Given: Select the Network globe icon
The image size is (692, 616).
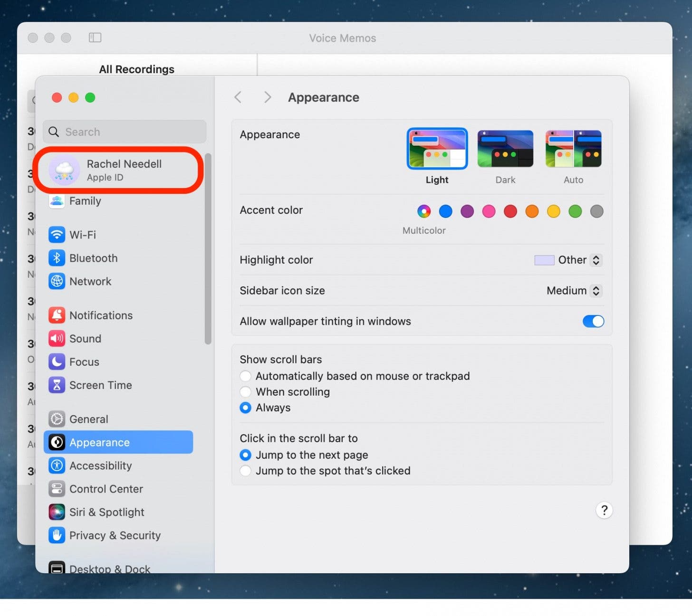Looking at the screenshot, I should [57, 281].
